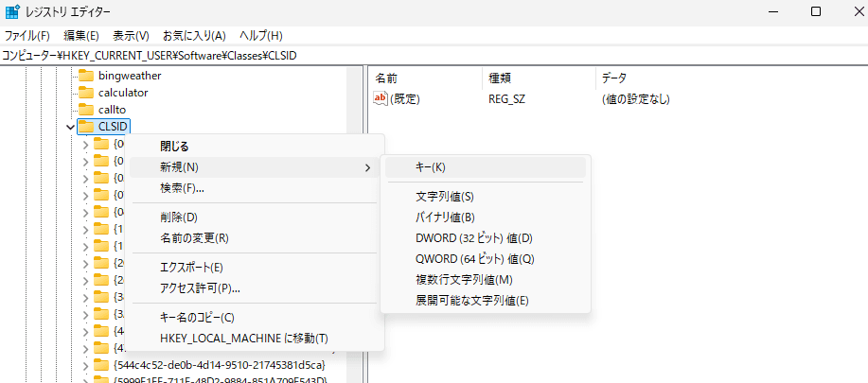Click the calculator folder icon

coord(86,93)
